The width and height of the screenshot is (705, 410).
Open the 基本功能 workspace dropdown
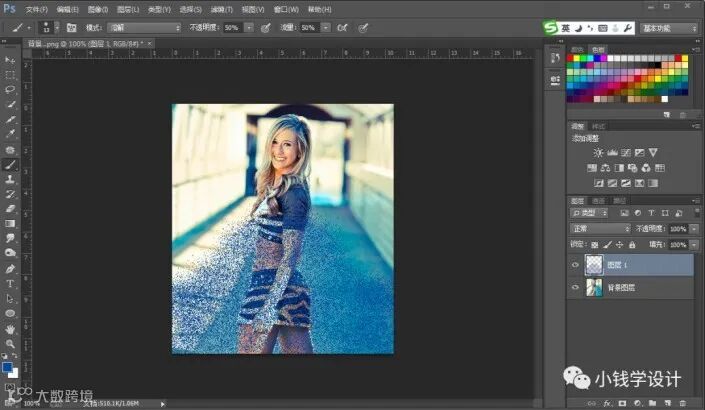click(669, 28)
